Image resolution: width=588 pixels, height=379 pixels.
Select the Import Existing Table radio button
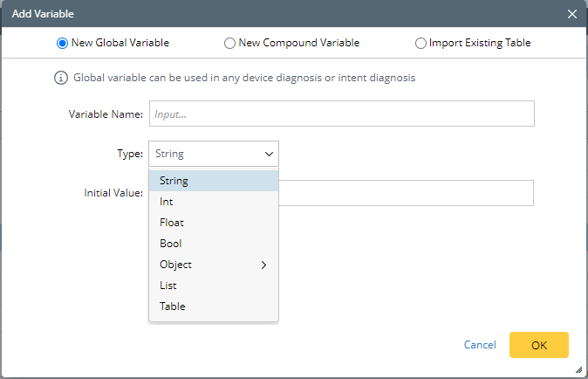(421, 43)
